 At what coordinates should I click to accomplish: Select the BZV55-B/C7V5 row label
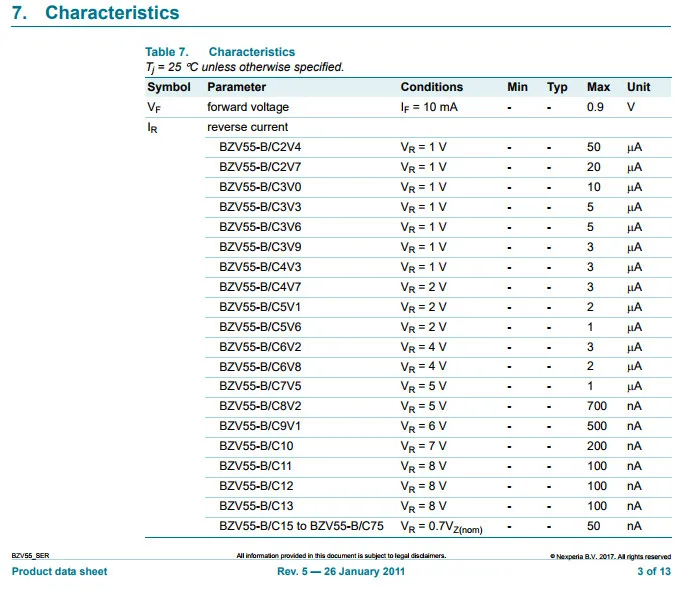[260, 386]
